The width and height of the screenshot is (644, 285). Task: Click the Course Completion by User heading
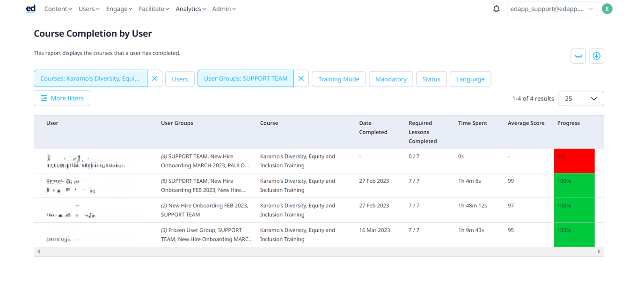coord(93,34)
